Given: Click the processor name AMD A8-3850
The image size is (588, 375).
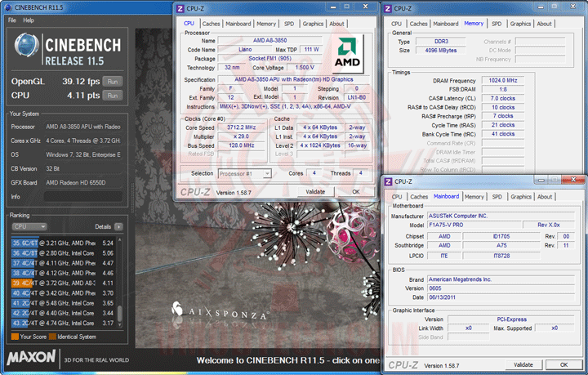Looking at the screenshot, I should coord(269,41).
